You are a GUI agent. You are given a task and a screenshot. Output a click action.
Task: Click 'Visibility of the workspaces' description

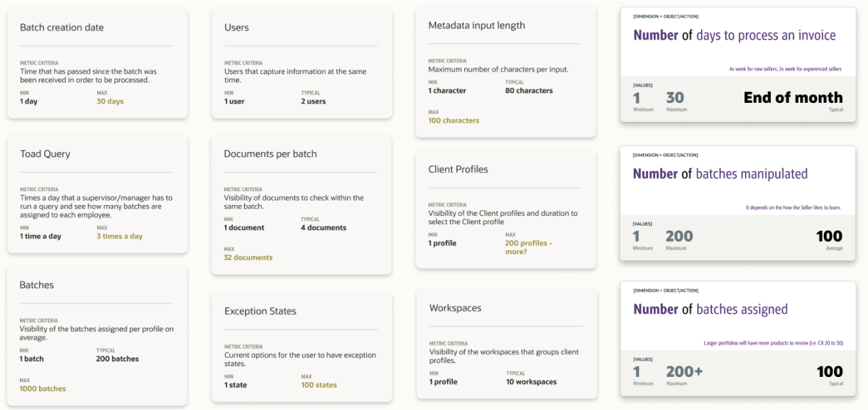tap(505, 356)
